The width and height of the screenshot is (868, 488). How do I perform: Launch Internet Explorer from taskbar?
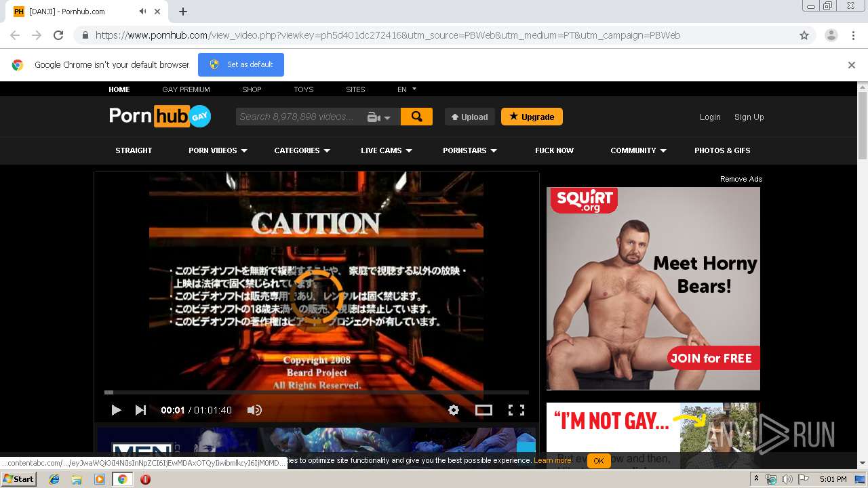(54, 479)
